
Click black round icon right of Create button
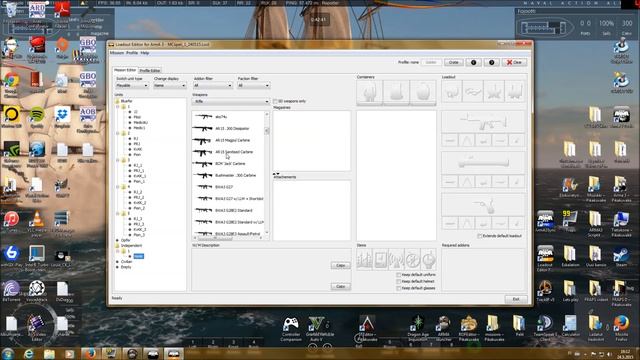click(x=473, y=62)
